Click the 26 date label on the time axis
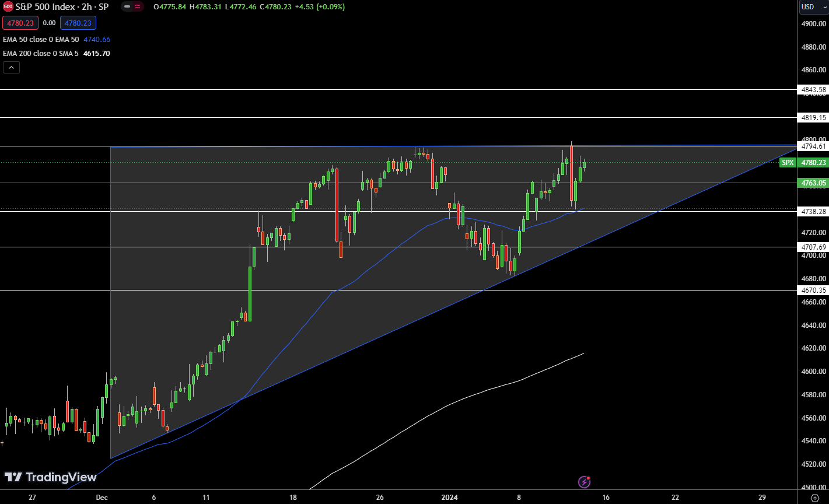Viewport: 829px width, 504px height. click(380, 498)
